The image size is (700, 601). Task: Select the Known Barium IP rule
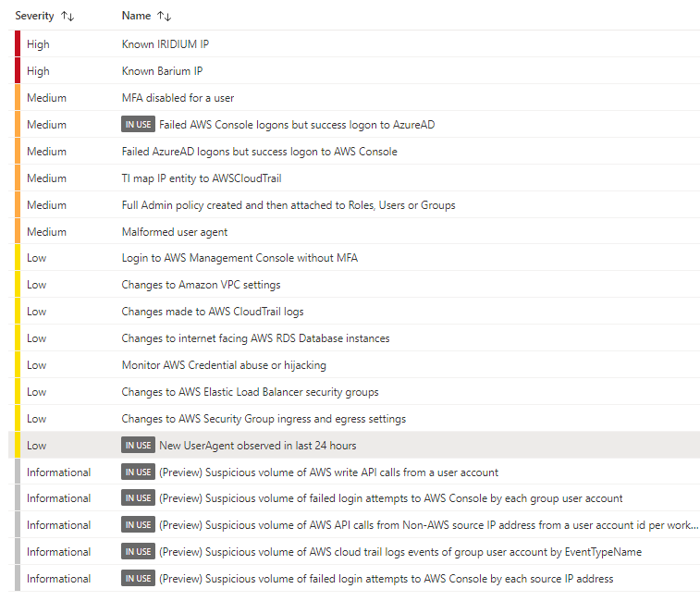pos(162,71)
